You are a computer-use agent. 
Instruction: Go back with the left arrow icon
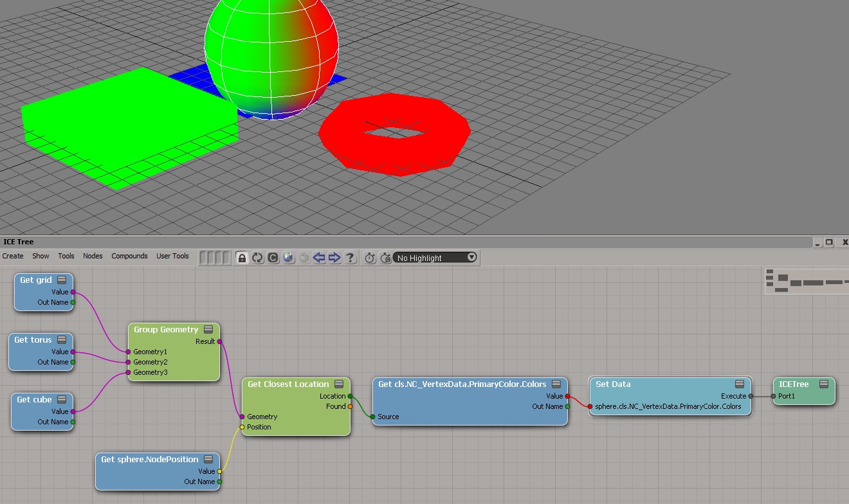[319, 258]
